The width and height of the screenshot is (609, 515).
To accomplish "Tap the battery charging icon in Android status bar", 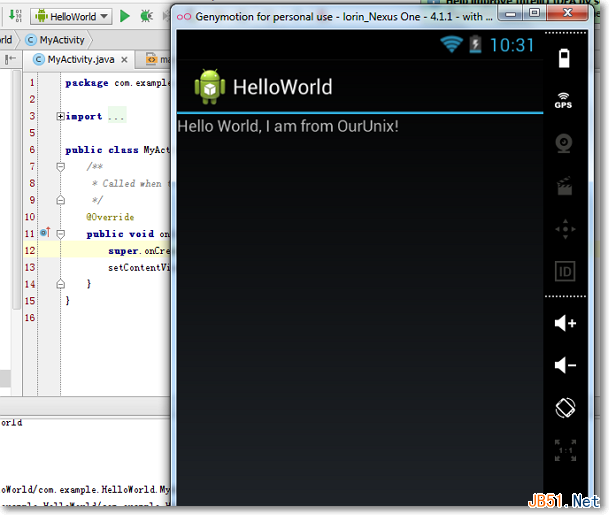I will [475, 44].
